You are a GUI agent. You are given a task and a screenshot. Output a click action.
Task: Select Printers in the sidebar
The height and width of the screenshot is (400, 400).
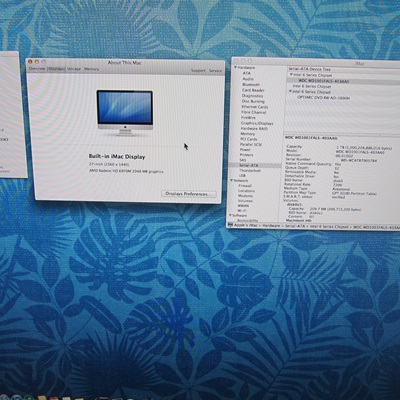pos(246,155)
